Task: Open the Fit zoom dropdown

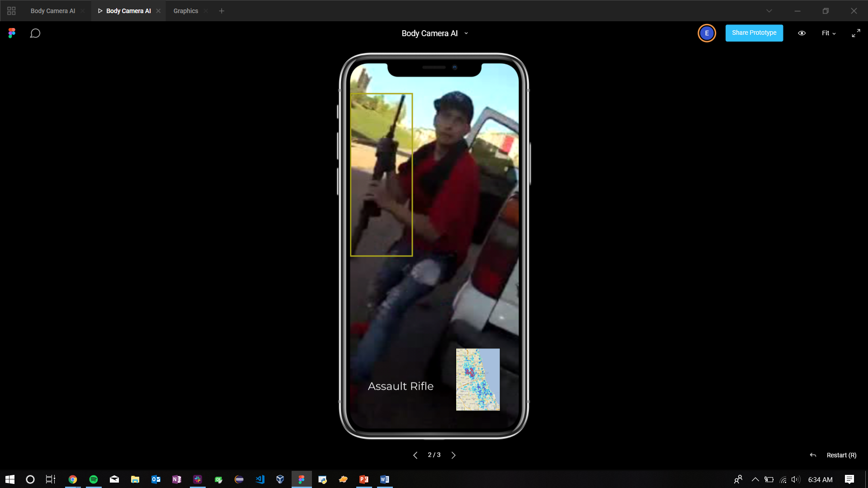Action: (x=828, y=33)
